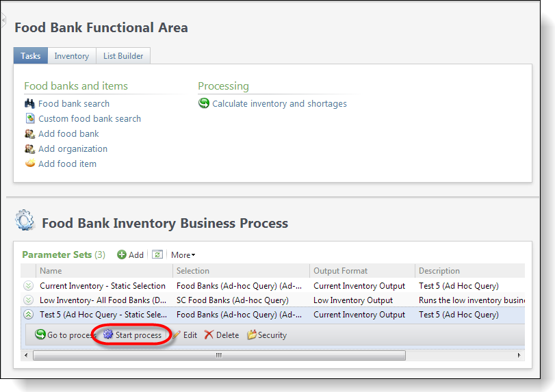Screen dimensions: 555x392
Task: Expand the Current Inventory - Static Selection row
Action: tap(28, 286)
